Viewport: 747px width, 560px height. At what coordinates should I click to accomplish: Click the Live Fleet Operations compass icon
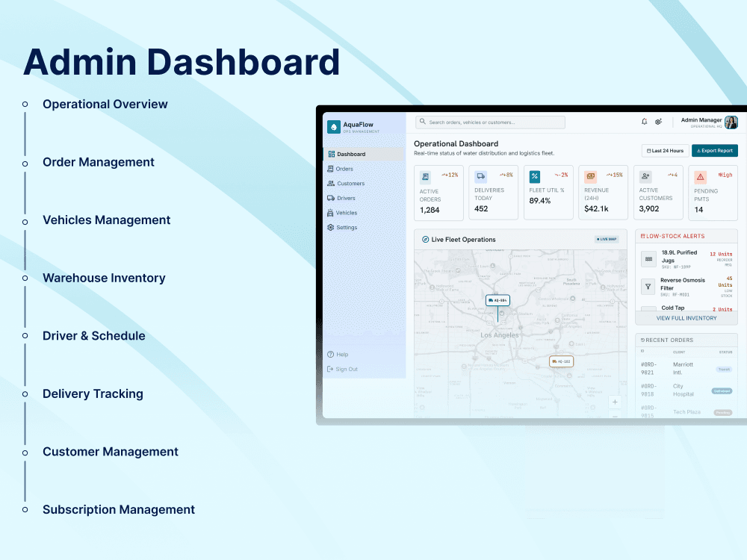[426, 240]
